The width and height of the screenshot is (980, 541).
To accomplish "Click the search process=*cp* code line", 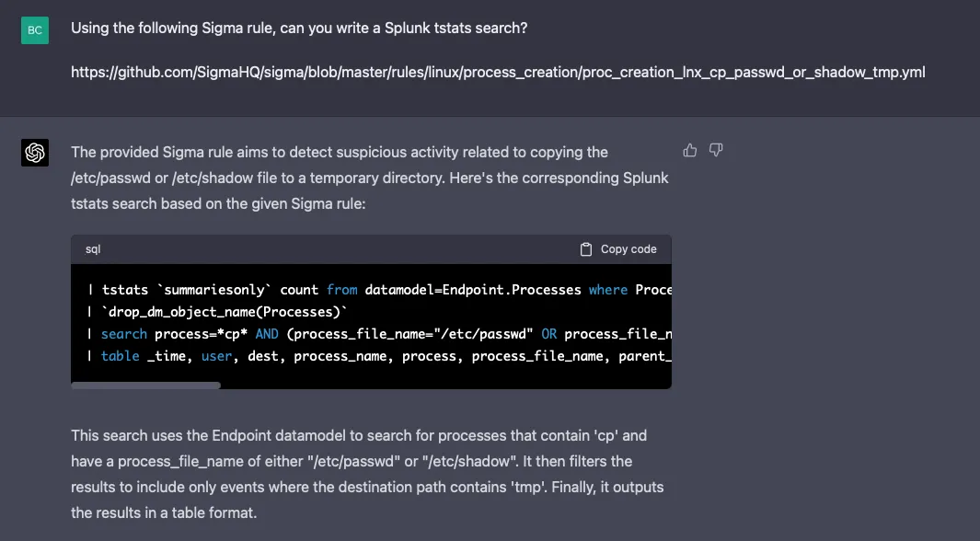I will point(379,334).
